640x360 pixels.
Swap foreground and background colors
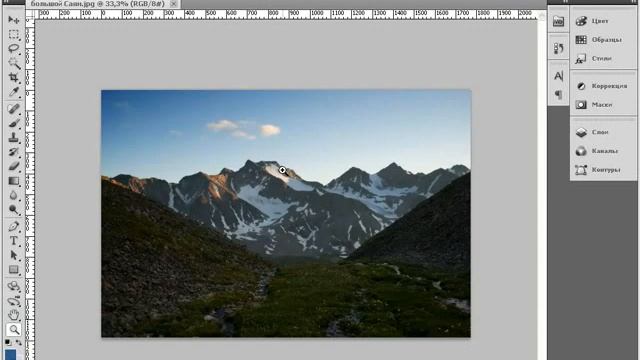click(x=18, y=342)
